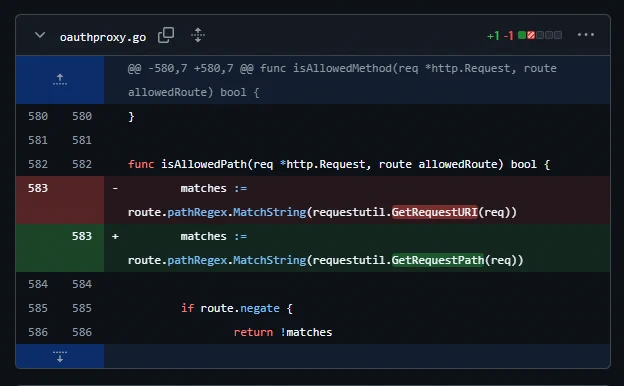Click the plus marker on added line
Viewport: 624px width, 386px height.
click(115, 236)
